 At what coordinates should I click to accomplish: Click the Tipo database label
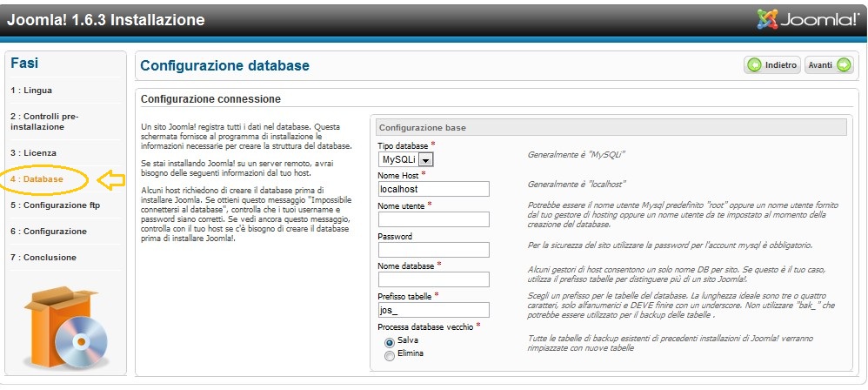403,145
